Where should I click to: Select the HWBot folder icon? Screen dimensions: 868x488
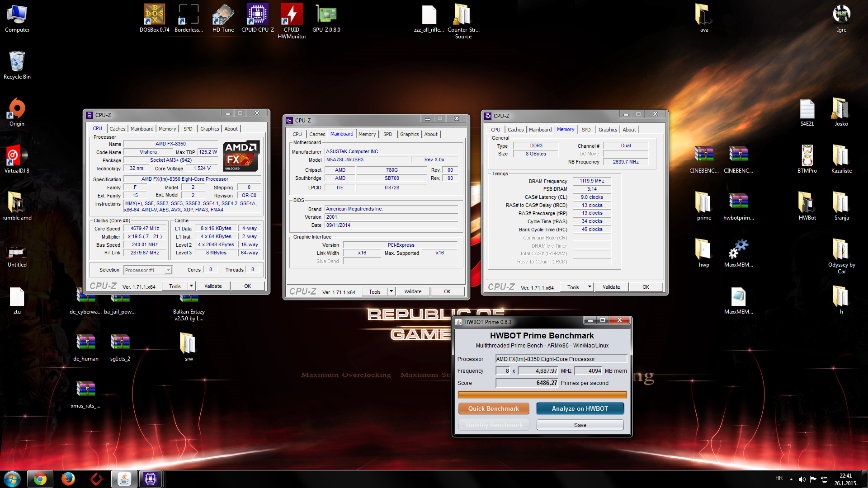[x=807, y=206]
